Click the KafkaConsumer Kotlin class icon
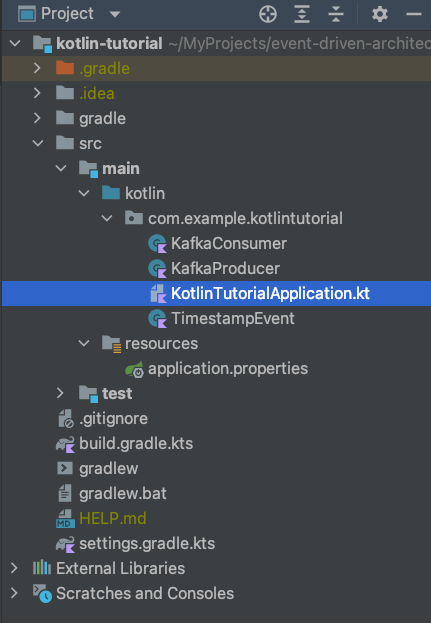Screen dimensions: 431x623 tap(157, 244)
